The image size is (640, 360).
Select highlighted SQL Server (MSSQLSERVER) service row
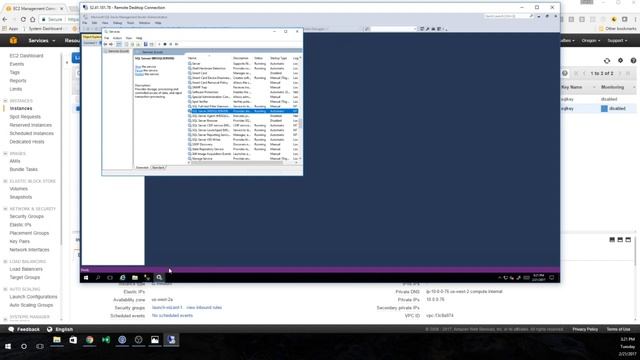tap(243, 111)
